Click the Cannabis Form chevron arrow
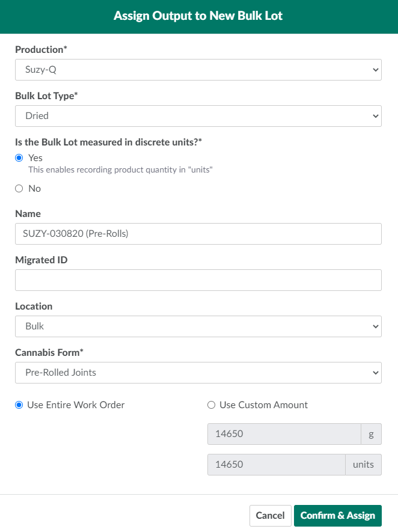The height and width of the screenshot is (532, 398). 376,373
